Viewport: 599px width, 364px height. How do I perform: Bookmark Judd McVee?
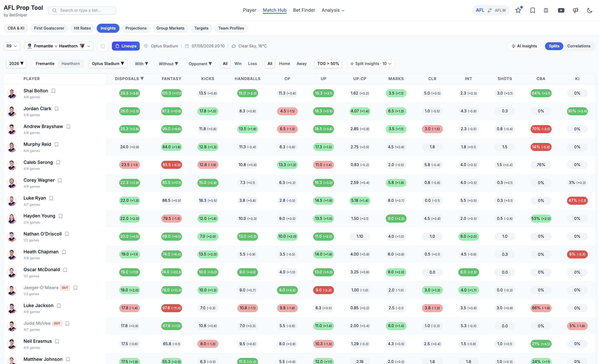(68, 323)
